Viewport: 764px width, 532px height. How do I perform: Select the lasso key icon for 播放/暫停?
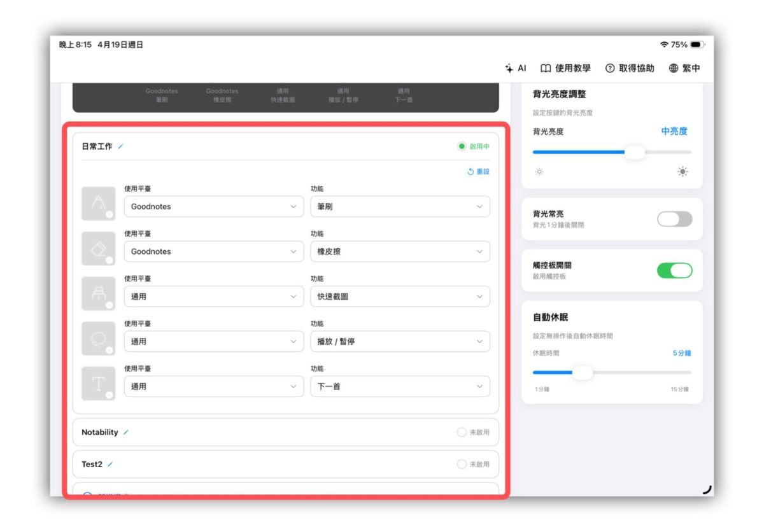coord(99,339)
